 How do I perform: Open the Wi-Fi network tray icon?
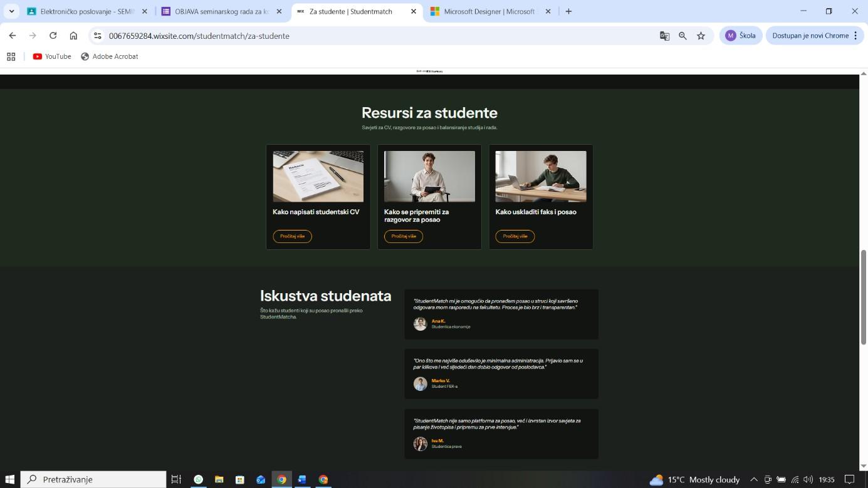click(795, 479)
